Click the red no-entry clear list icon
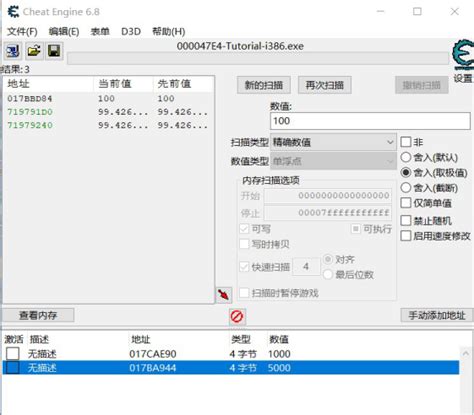Viewport: 474px width, 415px height. pos(237,316)
